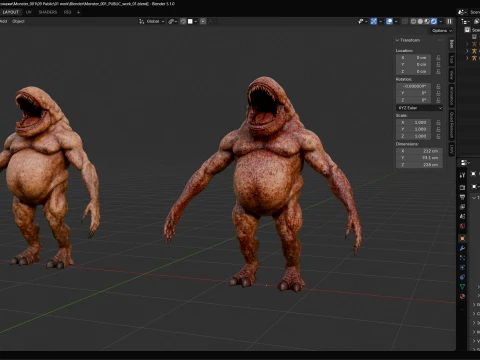Toggle viewport overlays
This screenshot has height=360, width=480.
point(389,21)
